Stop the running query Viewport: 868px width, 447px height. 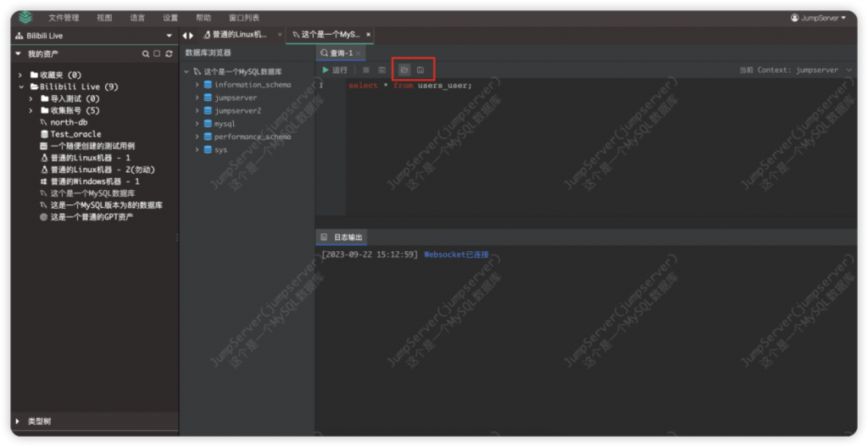pos(366,70)
